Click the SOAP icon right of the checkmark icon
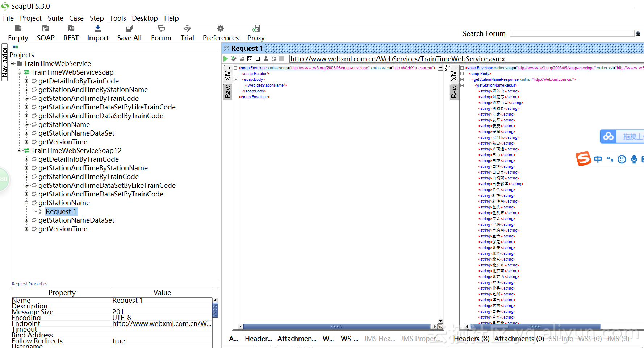This screenshot has width=644, height=348. click(242, 59)
